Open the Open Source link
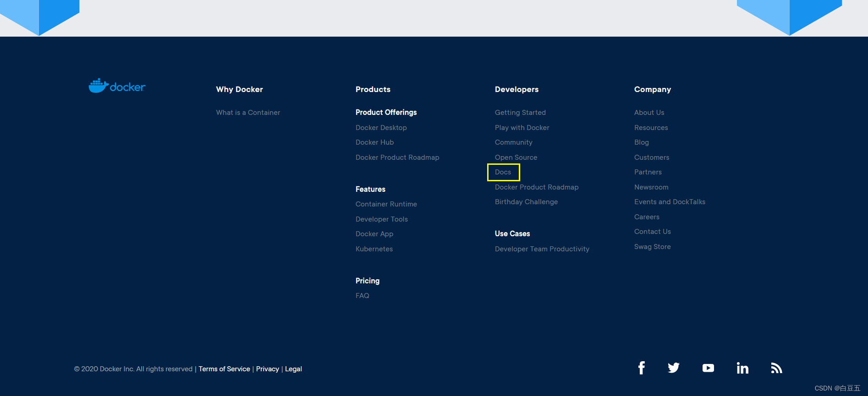The height and width of the screenshot is (396, 868). 516,157
